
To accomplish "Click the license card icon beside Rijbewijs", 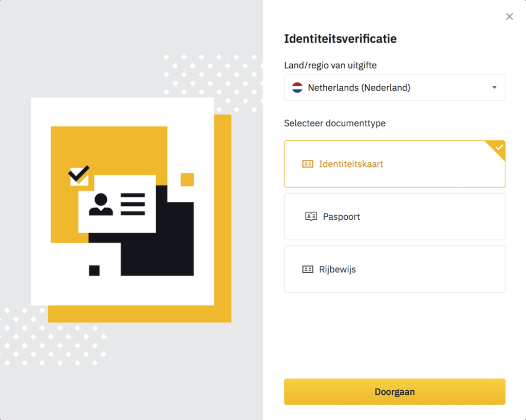I will (308, 269).
